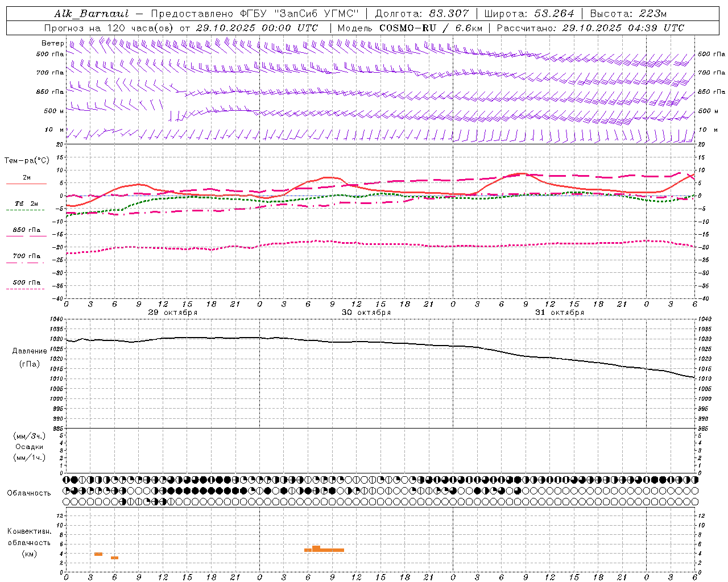
Task: Click the provider text ФГБУ "ЗапСиб УГМС"
Action: pos(300,14)
